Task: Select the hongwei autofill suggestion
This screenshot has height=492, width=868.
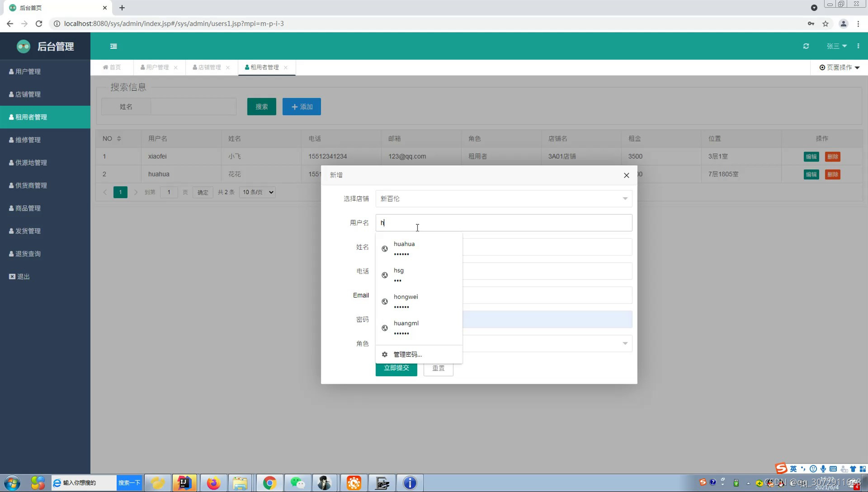Action: click(x=419, y=301)
